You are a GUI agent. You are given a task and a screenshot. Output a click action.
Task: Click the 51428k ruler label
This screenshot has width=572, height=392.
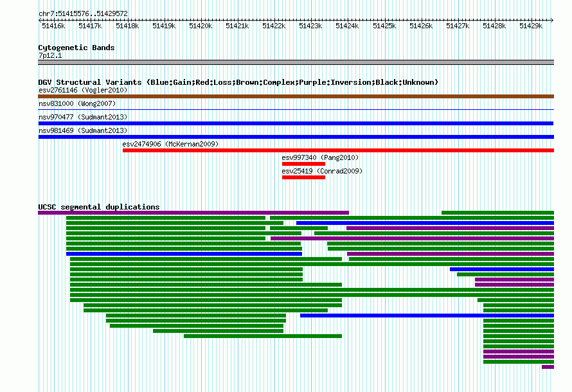pos(494,26)
